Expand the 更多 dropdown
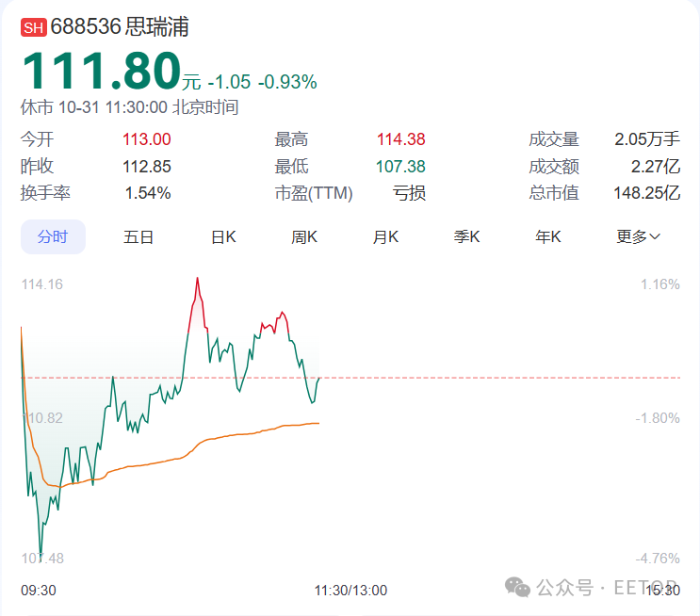Viewport: 700px width, 616px height. point(638,236)
